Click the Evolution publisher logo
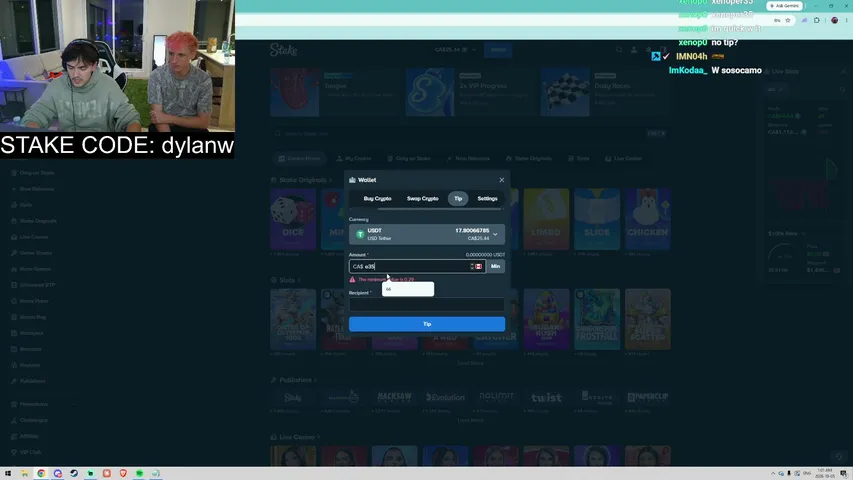This screenshot has width=853, height=480. [x=445, y=398]
